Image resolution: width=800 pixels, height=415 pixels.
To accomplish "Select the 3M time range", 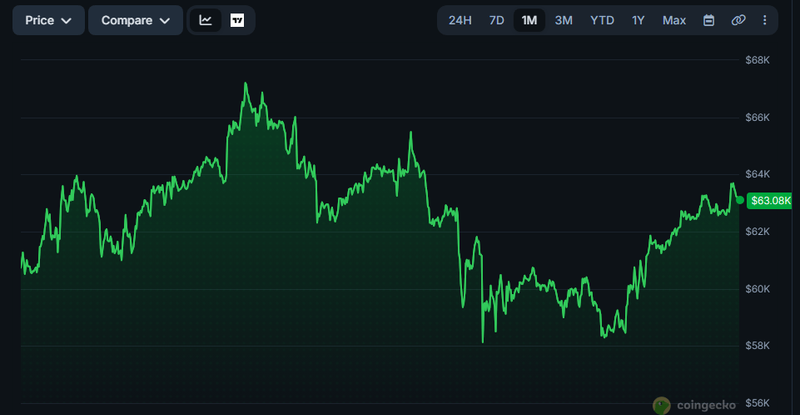I will coord(563,20).
